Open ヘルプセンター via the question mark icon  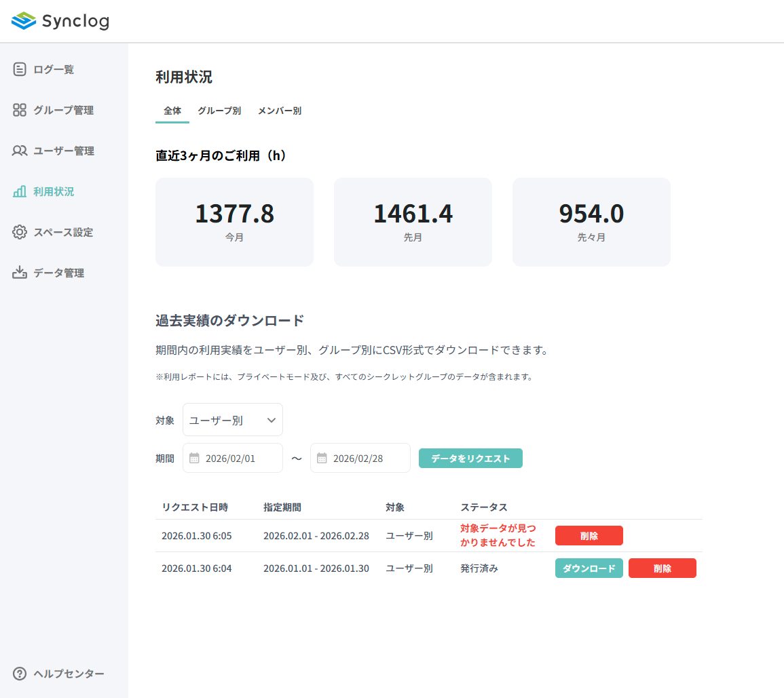[19, 674]
